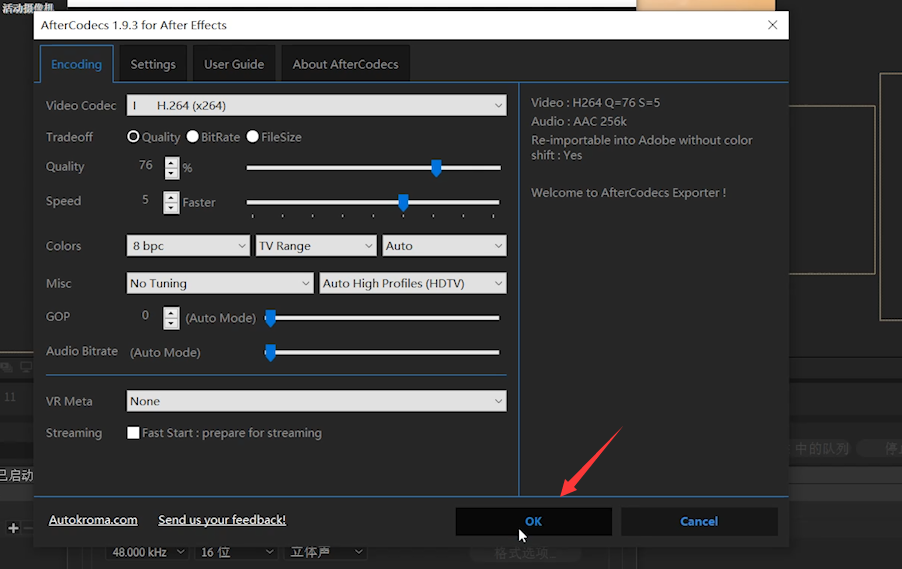Open the Video Codec dropdown
The height and width of the screenshot is (569, 902).
click(316, 105)
